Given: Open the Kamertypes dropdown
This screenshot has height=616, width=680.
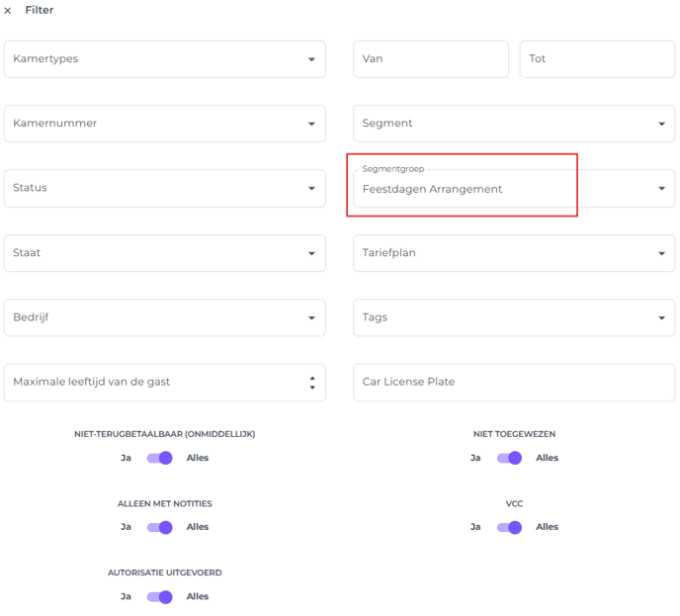Looking at the screenshot, I should click(x=165, y=59).
